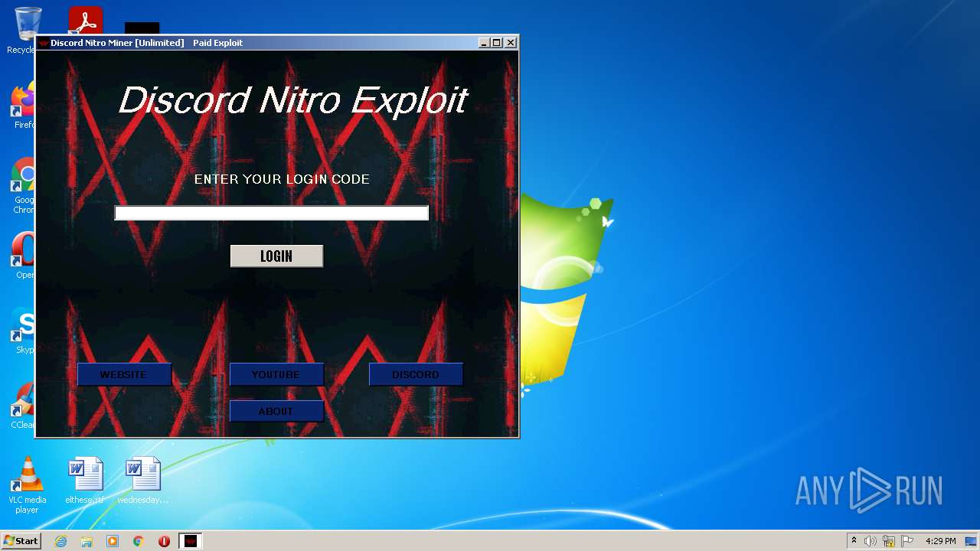Select the Discord Nitro Miner taskbar item
This screenshot has width=980, height=551.
coord(191,541)
